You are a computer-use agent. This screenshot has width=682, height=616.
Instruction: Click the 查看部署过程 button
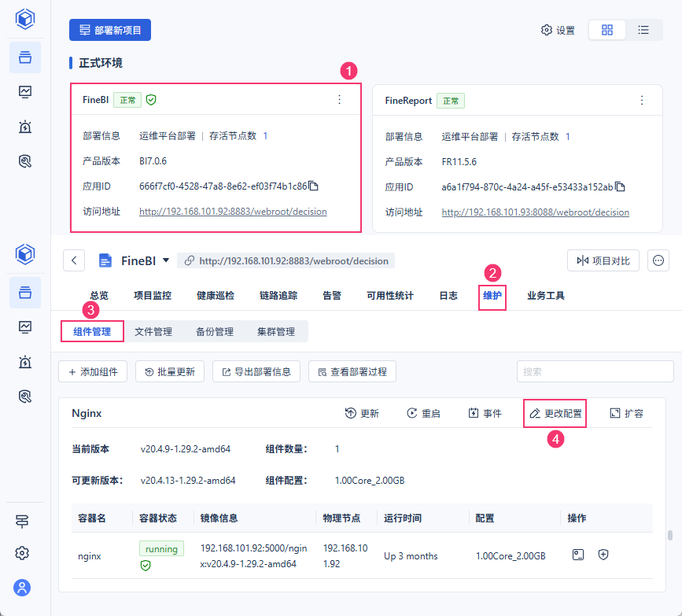point(352,371)
